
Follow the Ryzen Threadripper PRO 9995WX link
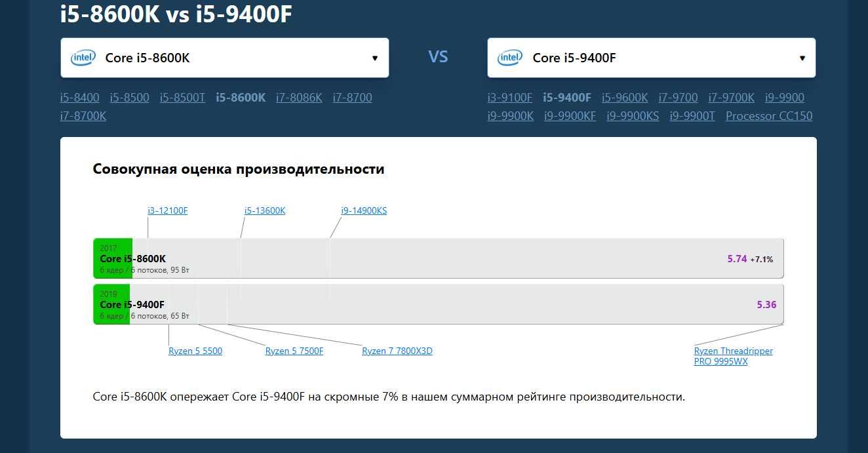(x=734, y=356)
